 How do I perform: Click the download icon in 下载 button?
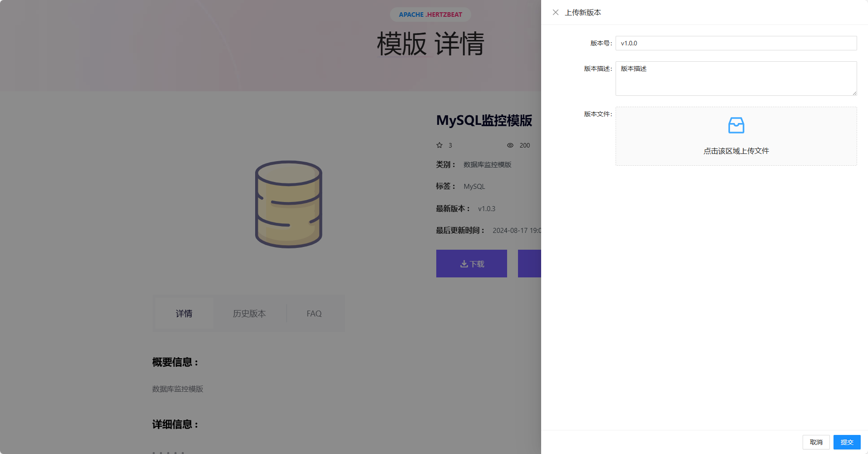click(464, 264)
